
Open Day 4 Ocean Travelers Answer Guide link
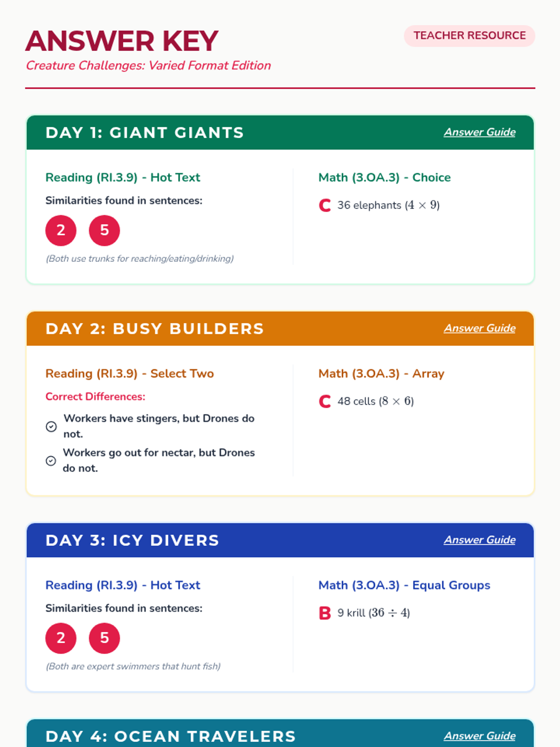(x=479, y=736)
